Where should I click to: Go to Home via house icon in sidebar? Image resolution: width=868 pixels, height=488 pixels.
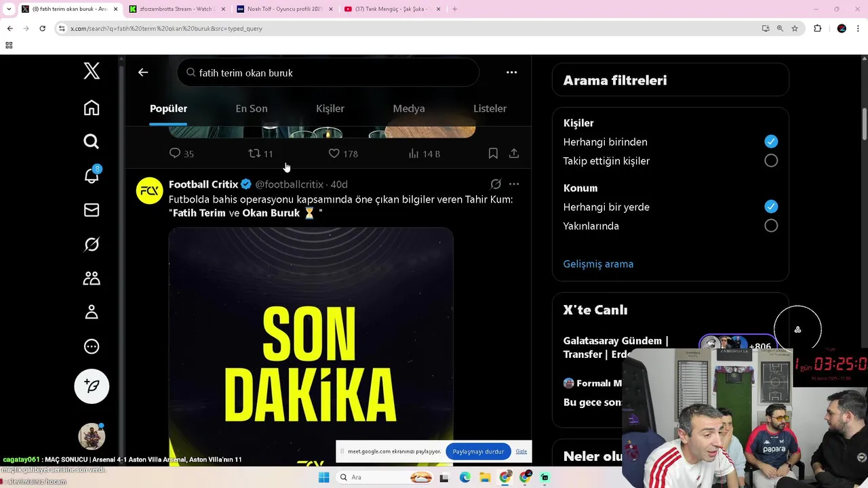pos(92,108)
